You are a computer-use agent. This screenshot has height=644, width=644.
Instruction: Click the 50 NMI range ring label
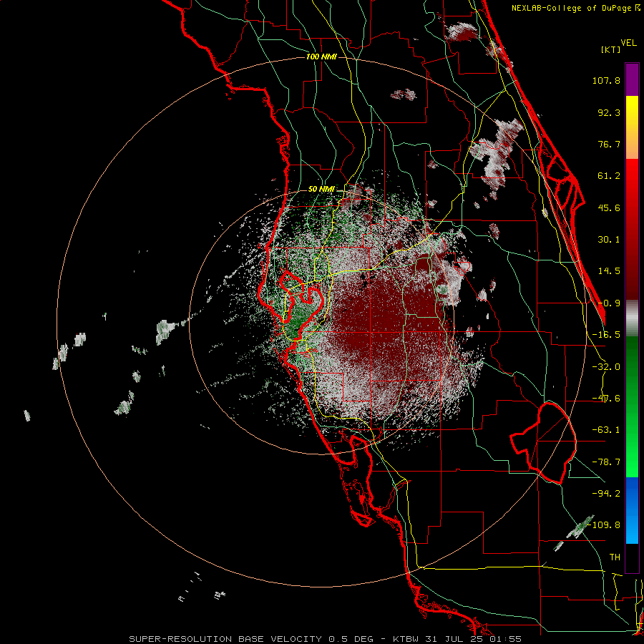(321, 190)
